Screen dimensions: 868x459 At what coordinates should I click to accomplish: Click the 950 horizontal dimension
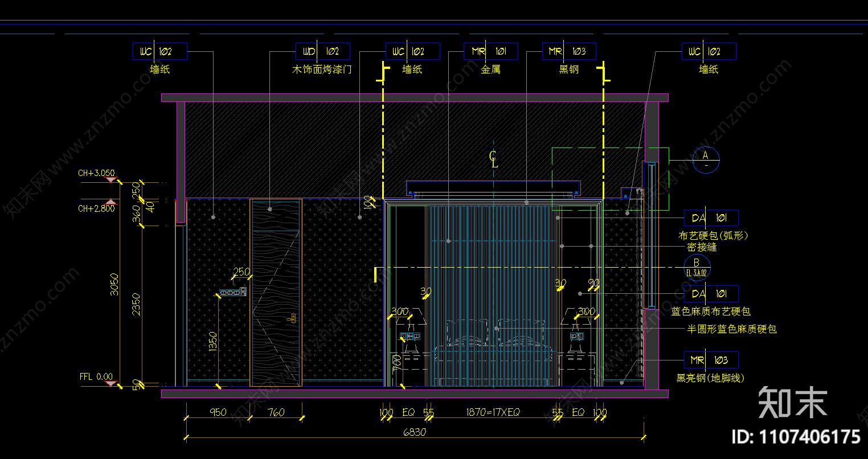(x=218, y=412)
